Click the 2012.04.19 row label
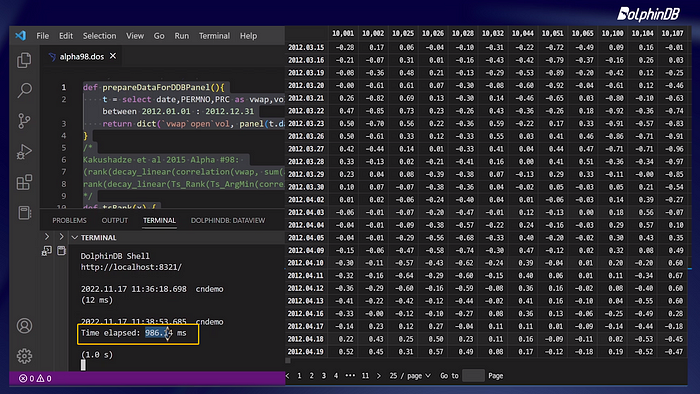 (x=306, y=352)
